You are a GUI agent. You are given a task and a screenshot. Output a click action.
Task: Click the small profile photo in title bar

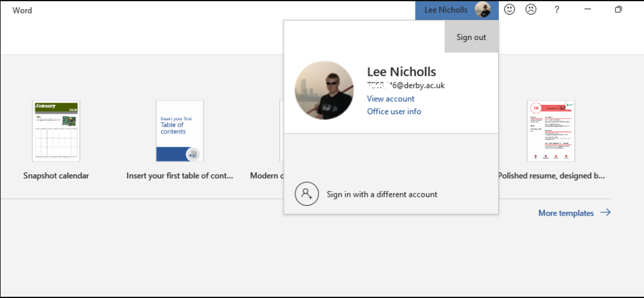482,10
